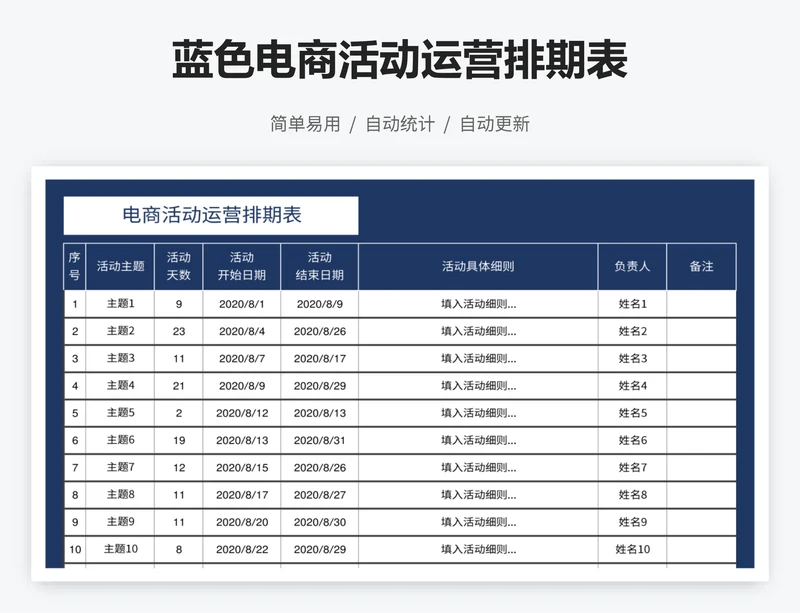The height and width of the screenshot is (613, 800).
Task: Select start date 2020/8/15
Action: 242,468
